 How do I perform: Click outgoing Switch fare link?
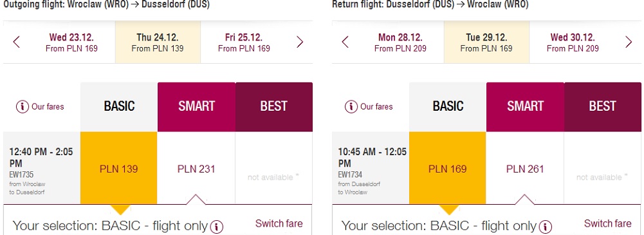(279, 223)
